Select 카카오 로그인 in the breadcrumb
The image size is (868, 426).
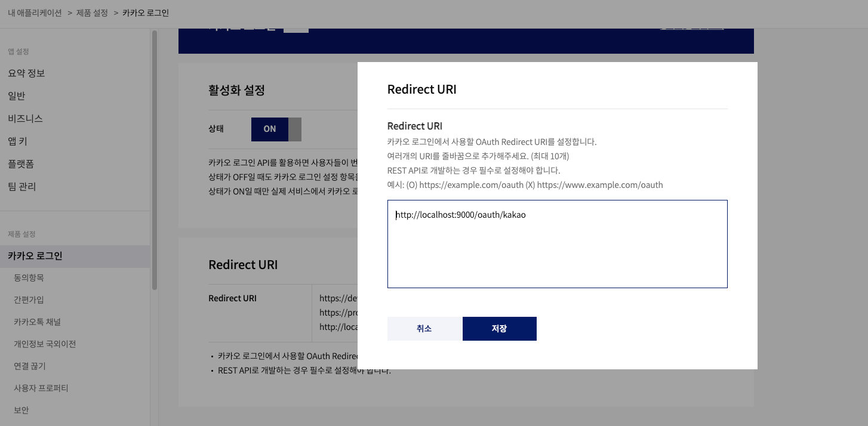(x=146, y=13)
